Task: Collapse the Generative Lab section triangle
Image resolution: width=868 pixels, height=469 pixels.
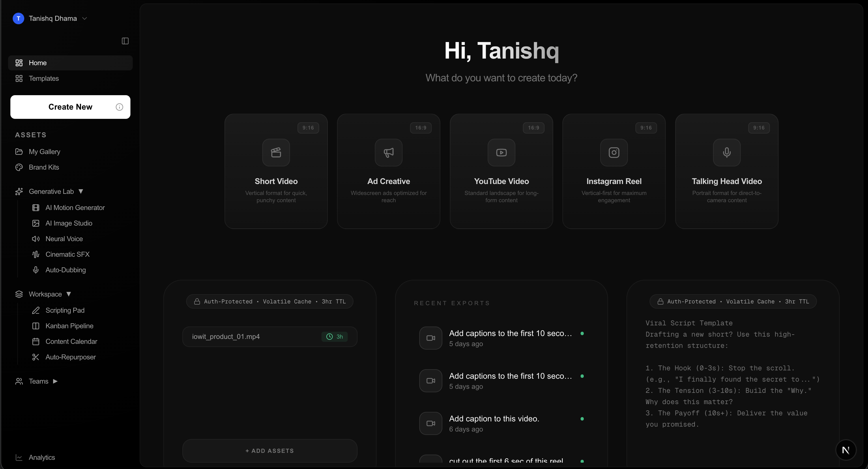Action: click(x=81, y=191)
